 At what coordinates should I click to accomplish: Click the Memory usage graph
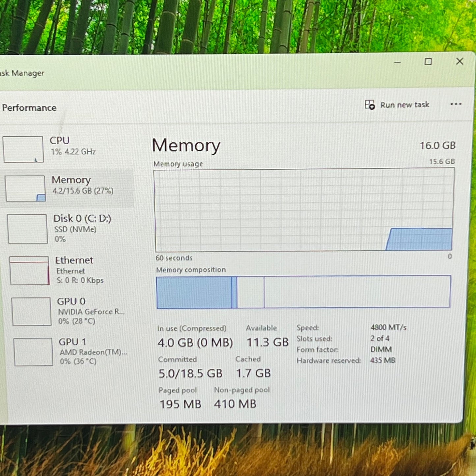coord(303,210)
